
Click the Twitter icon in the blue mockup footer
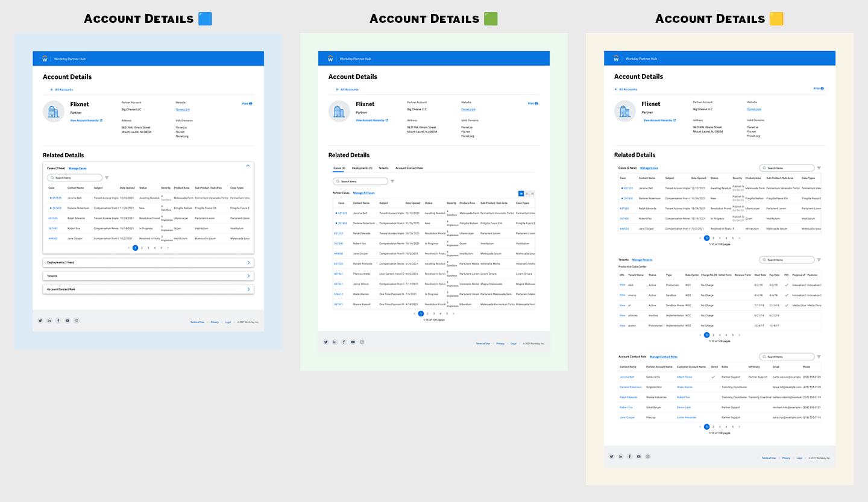[x=40, y=321]
